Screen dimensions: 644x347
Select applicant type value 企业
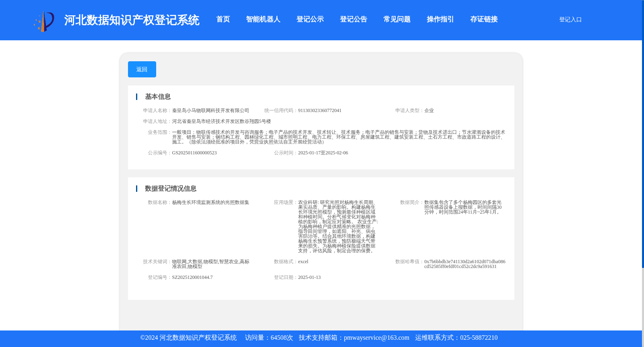coord(429,110)
